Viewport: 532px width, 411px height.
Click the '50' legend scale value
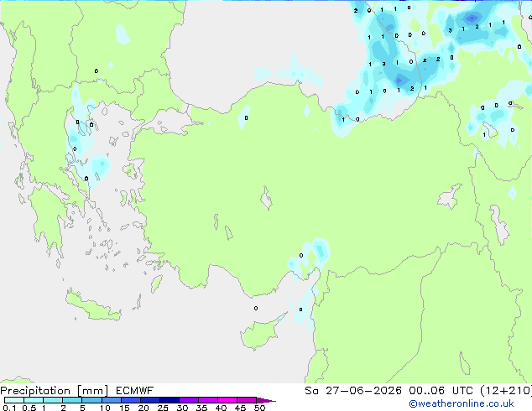[259, 408]
